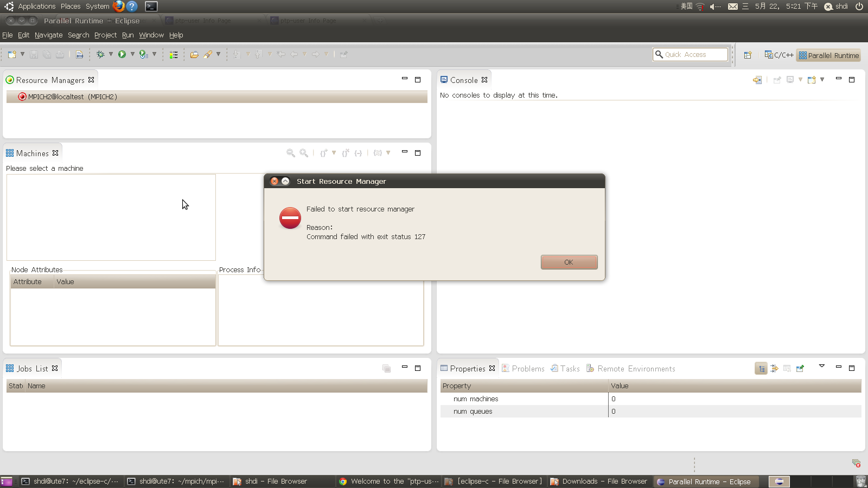Launch Firefox from the top panel
Viewport: 868px width, 488px height.
point(119,7)
